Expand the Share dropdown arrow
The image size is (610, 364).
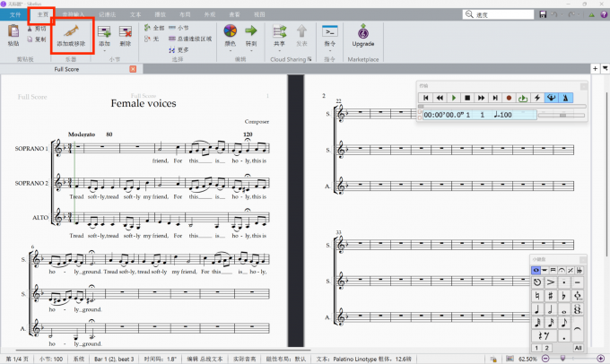279,51
